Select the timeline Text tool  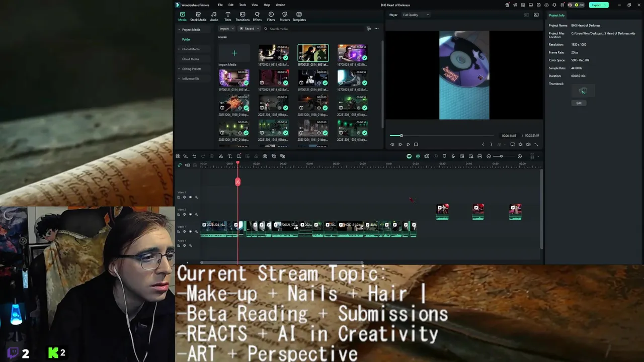point(229,156)
